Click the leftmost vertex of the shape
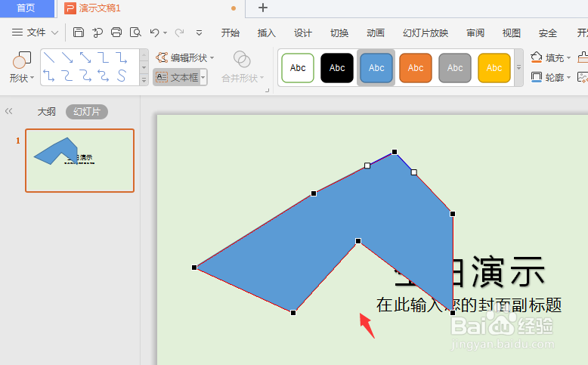Screen dimensions: 588x365 194,268
